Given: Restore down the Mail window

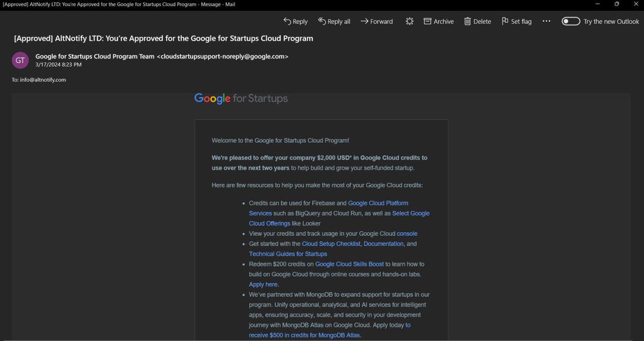Looking at the screenshot, I should [x=617, y=4].
